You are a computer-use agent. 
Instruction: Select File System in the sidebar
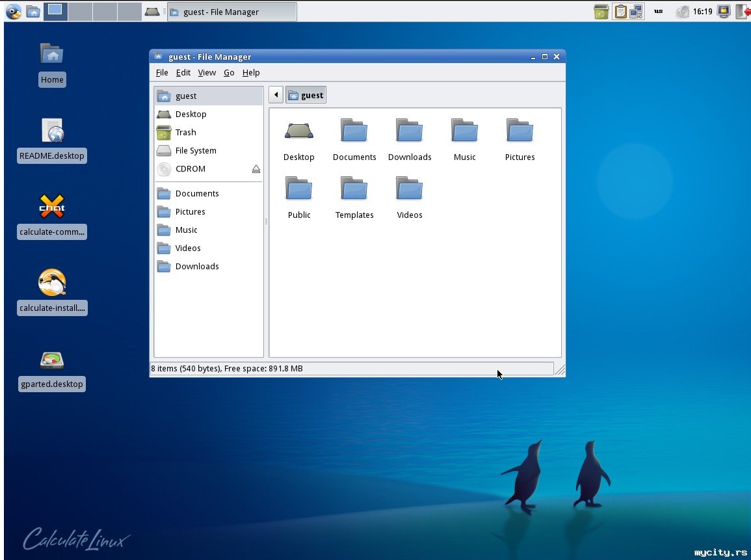click(x=195, y=151)
